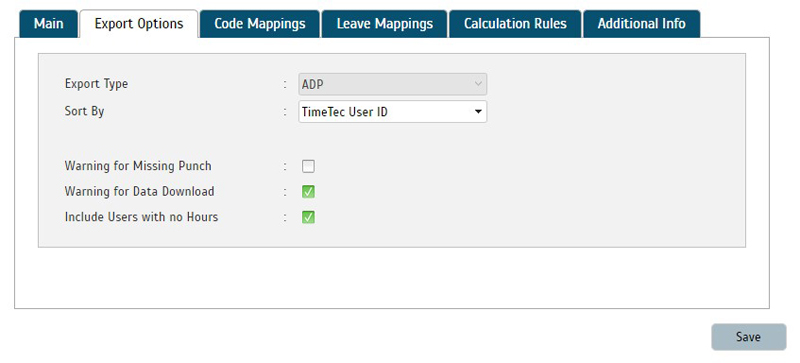Uncheck Warning for Data Download checkbox
The height and width of the screenshot is (363, 800).
tap(308, 192)
